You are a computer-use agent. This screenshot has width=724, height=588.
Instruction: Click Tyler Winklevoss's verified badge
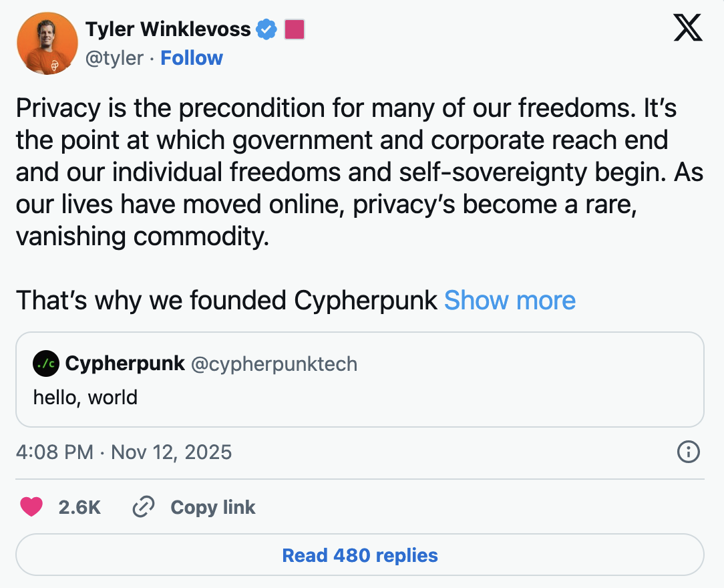point(266,29)
